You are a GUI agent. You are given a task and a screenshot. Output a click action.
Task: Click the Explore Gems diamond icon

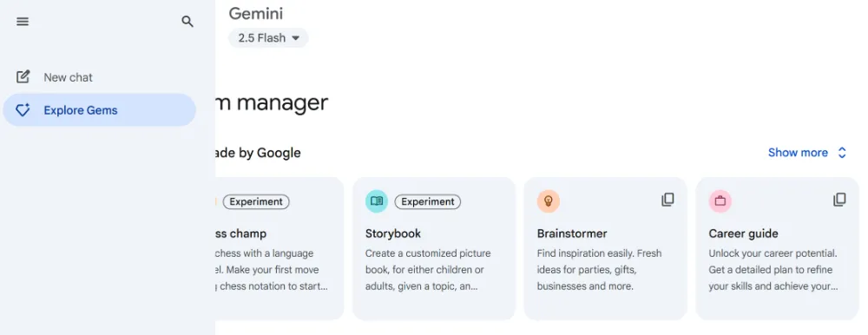23,110
